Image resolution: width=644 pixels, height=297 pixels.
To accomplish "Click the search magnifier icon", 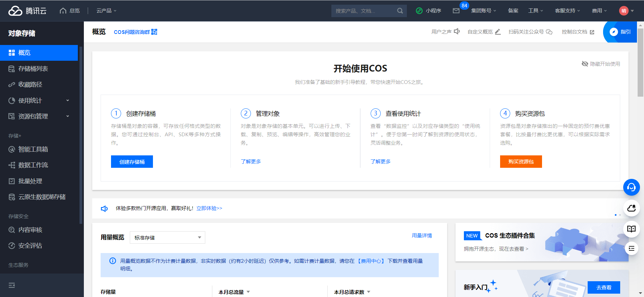I will point(400,11).
